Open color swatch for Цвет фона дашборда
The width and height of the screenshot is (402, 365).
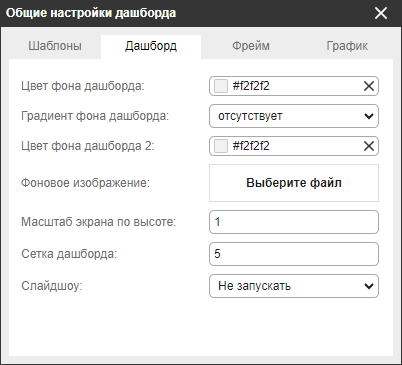221,86
